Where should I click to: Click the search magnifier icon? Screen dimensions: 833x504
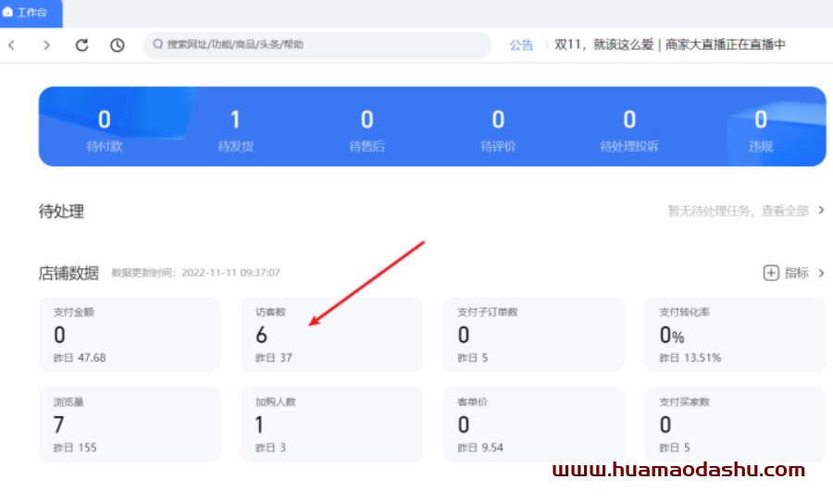pyautogui.click(x=157, y=44)
